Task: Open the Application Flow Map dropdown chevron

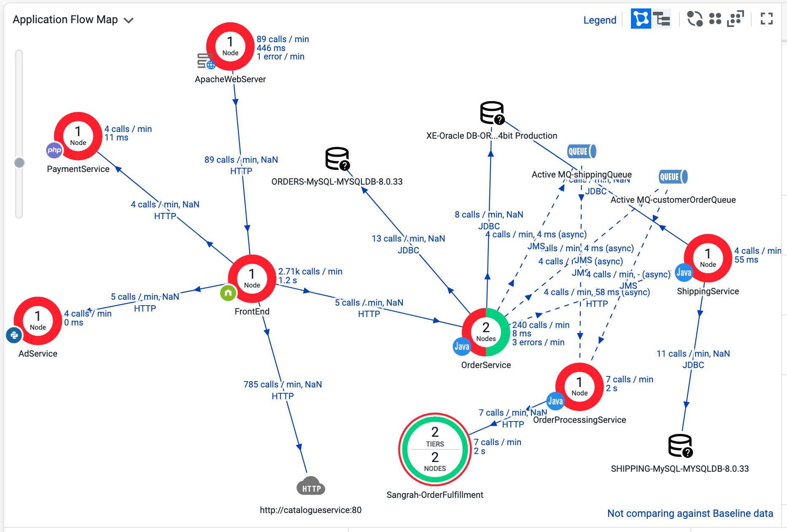Action: pyautogui.click(x=129, y=20)
